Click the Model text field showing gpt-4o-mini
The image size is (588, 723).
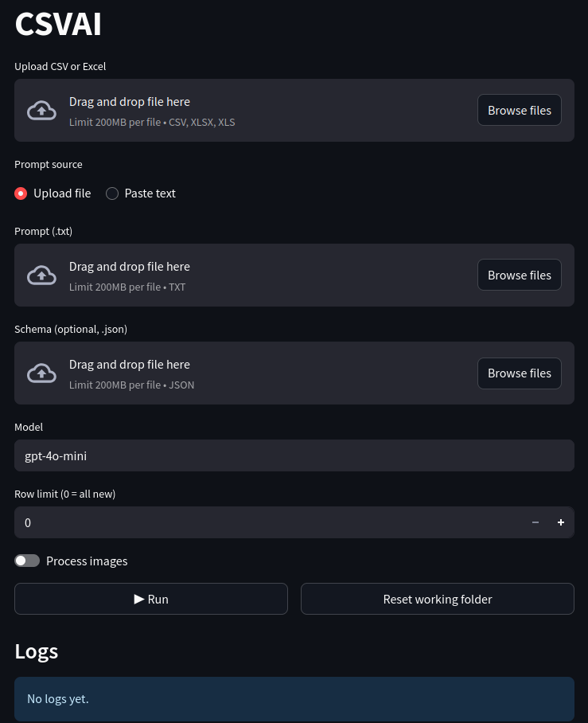pyautogui.click(x=294, y=455)
